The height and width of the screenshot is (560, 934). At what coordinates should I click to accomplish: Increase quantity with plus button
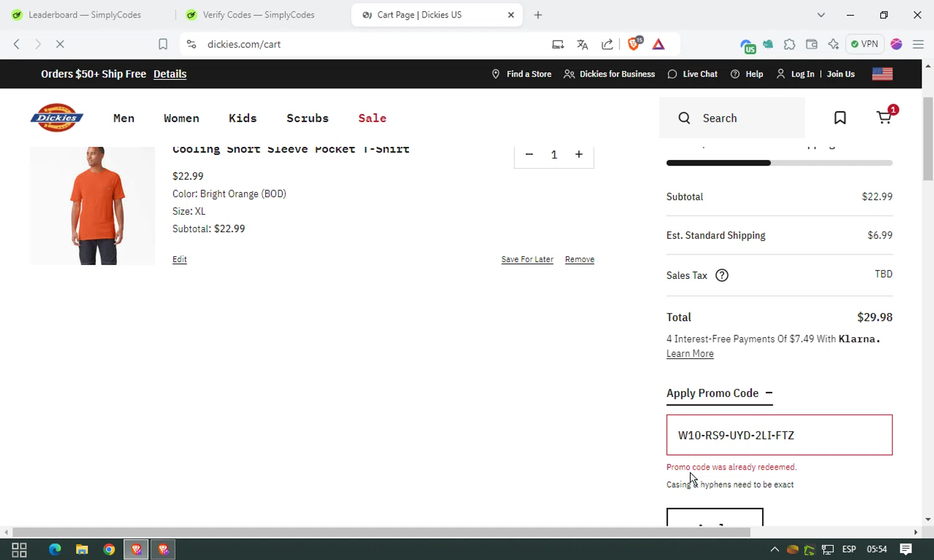pos(579,154)
